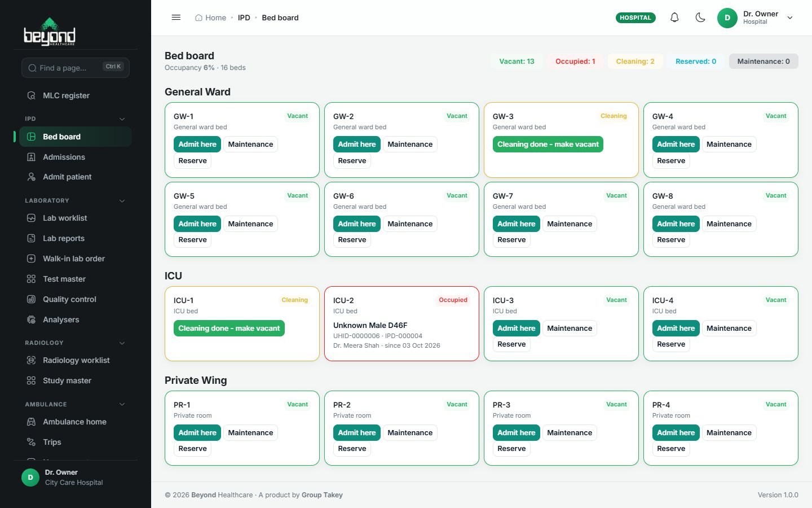
Task: Open the notifications bell icon
Action: (x=674, y=17)
